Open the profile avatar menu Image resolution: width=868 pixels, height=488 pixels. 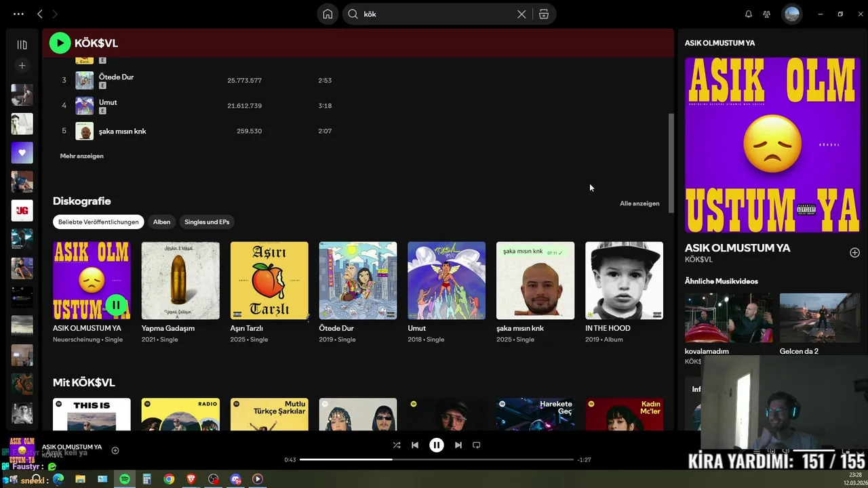791,14
